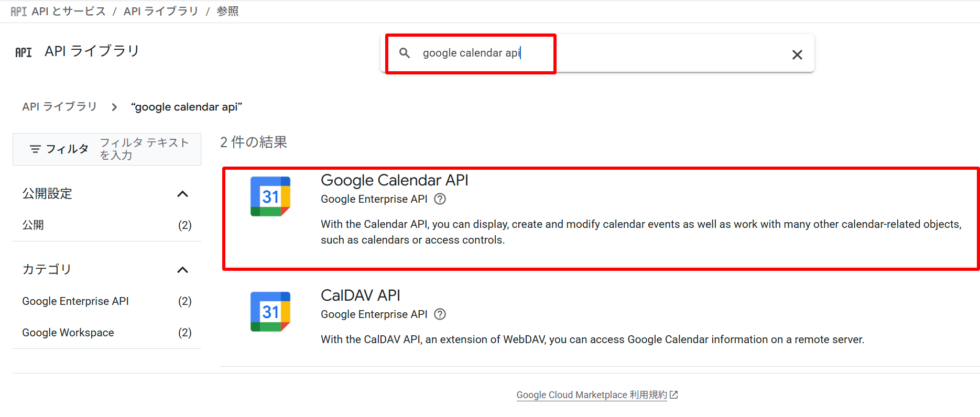Screen dimensions: 980x417
Task: Click the フィルタ label
Action: [x=67, y=149]
